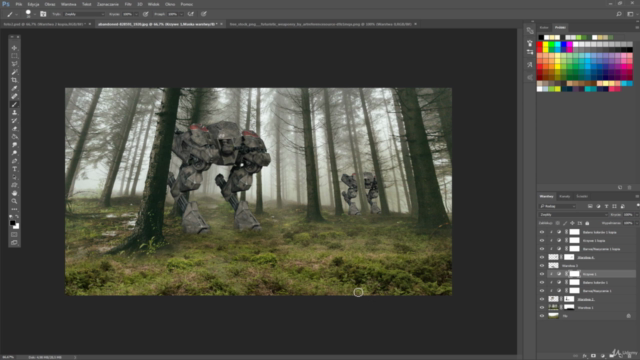This screenshot has height=360, width=640.
Task: Hide the Tło background layer
Action: pyautogui.click(x=542, y=316)
